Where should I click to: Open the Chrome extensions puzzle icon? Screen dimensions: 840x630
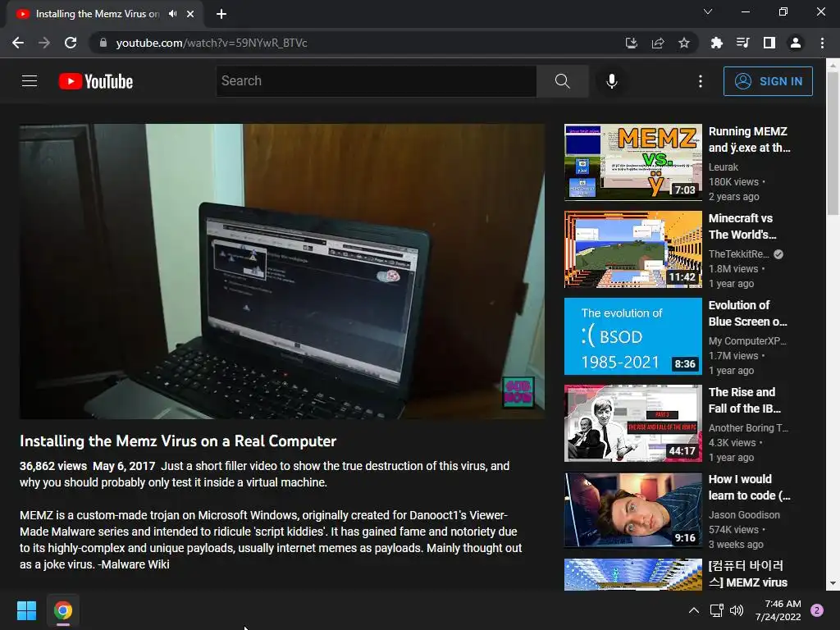[716, 43]
